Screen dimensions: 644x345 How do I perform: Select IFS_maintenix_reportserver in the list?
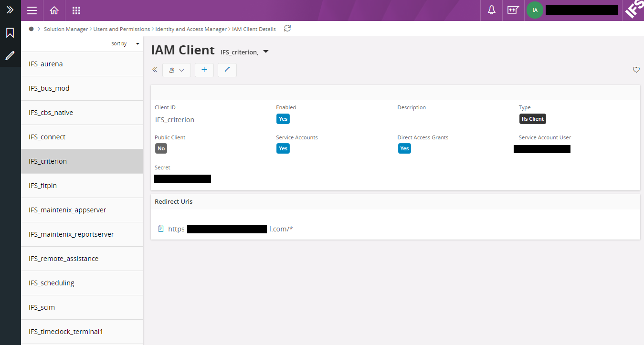[x=82, y=234]
